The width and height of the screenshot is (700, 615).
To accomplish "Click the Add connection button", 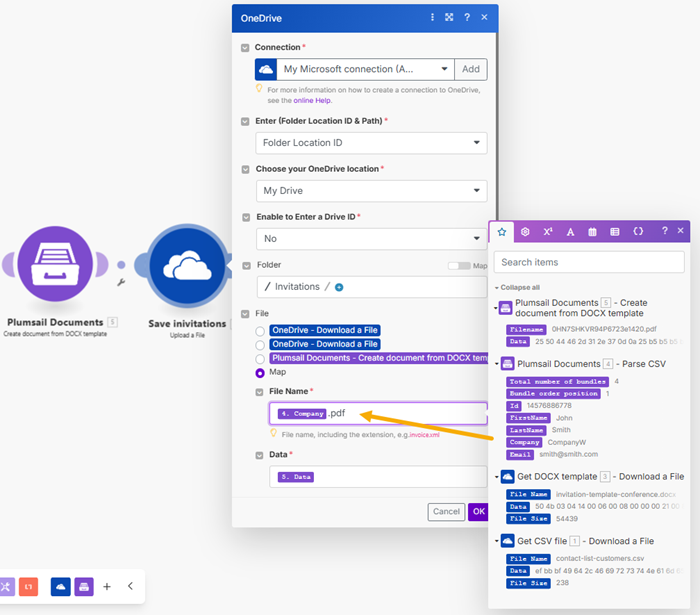I will 471,69.
